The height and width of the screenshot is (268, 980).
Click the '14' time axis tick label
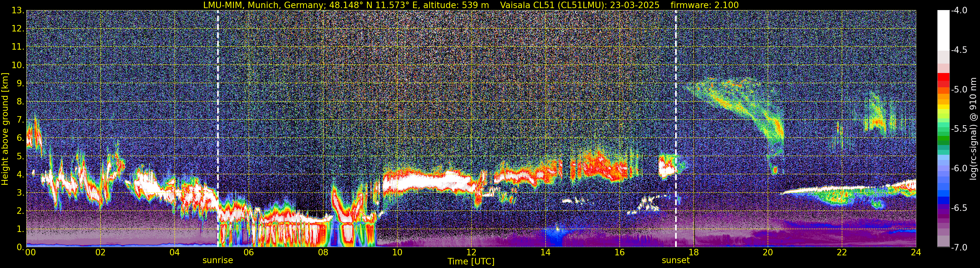[545, 253]
